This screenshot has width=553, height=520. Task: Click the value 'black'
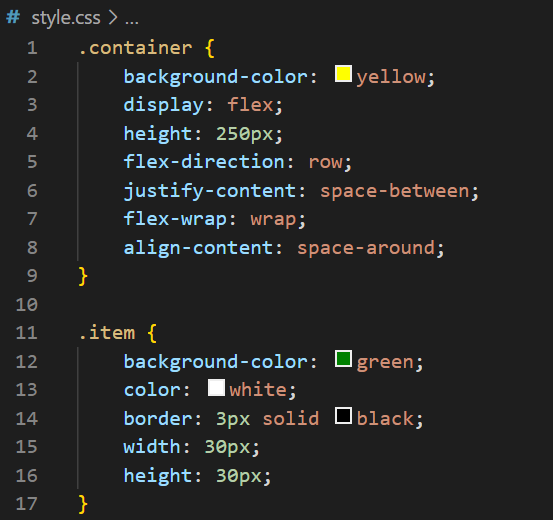(x=385, y=419)
